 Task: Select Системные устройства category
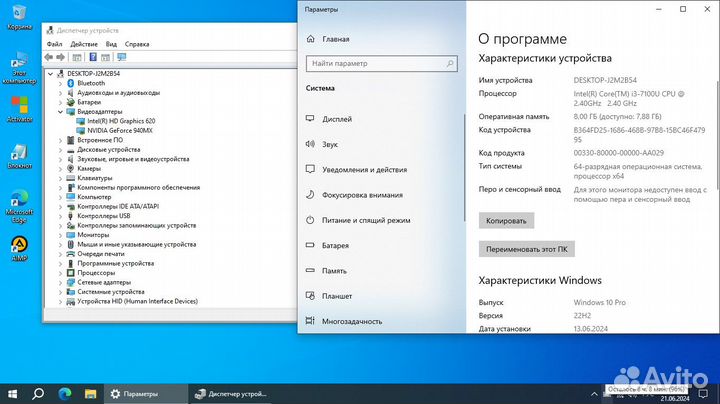(x=111, y=292)
